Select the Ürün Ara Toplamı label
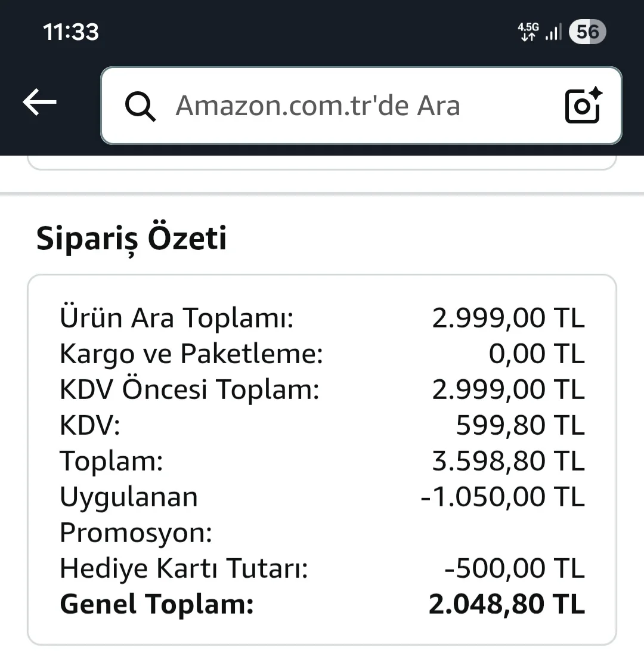Screen dimensions: 644x656 click(x=177, y=318)
